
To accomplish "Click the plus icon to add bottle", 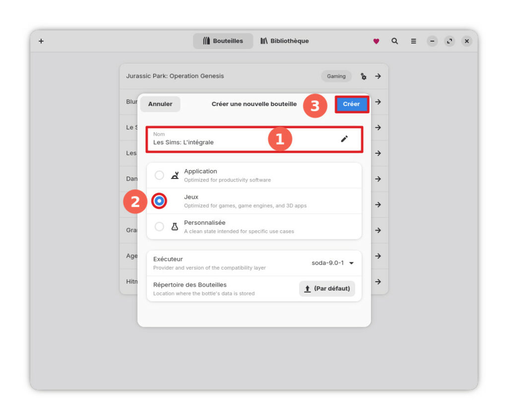I will (41, 41).
